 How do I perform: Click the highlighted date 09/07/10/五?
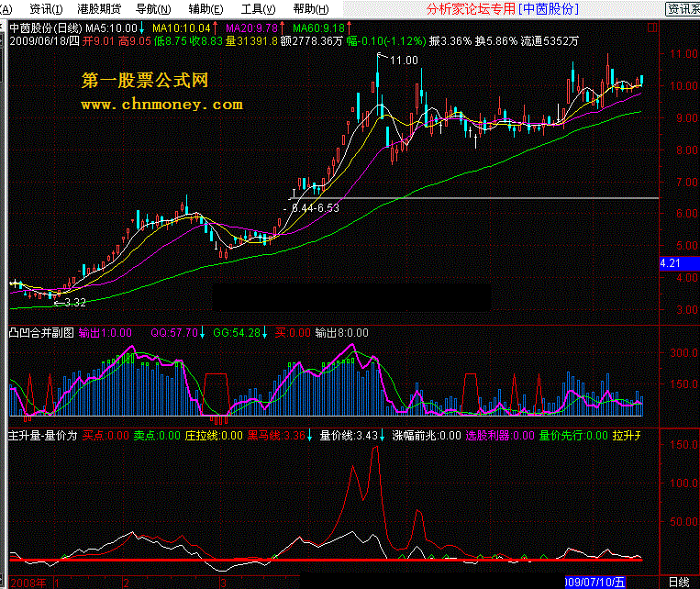click(595, 583)
